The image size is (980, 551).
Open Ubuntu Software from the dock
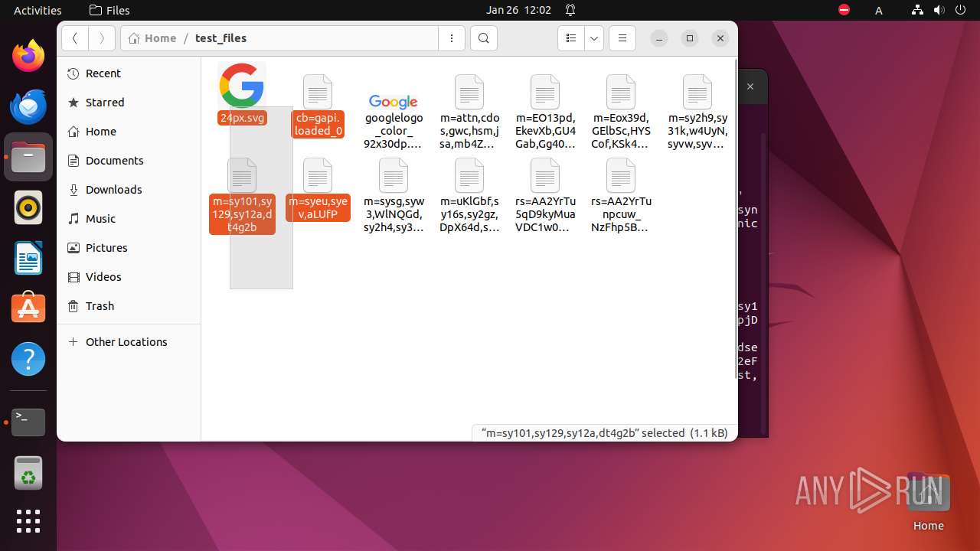(28, 308)
